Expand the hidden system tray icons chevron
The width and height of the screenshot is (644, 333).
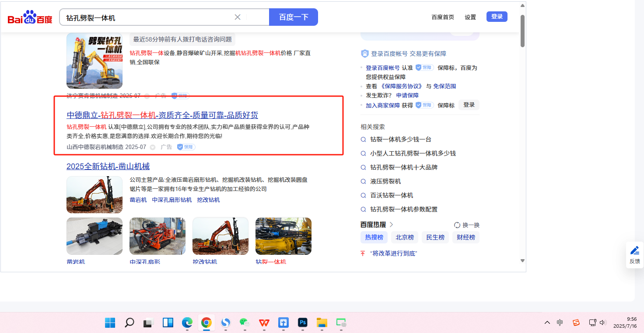click(547, 323)
